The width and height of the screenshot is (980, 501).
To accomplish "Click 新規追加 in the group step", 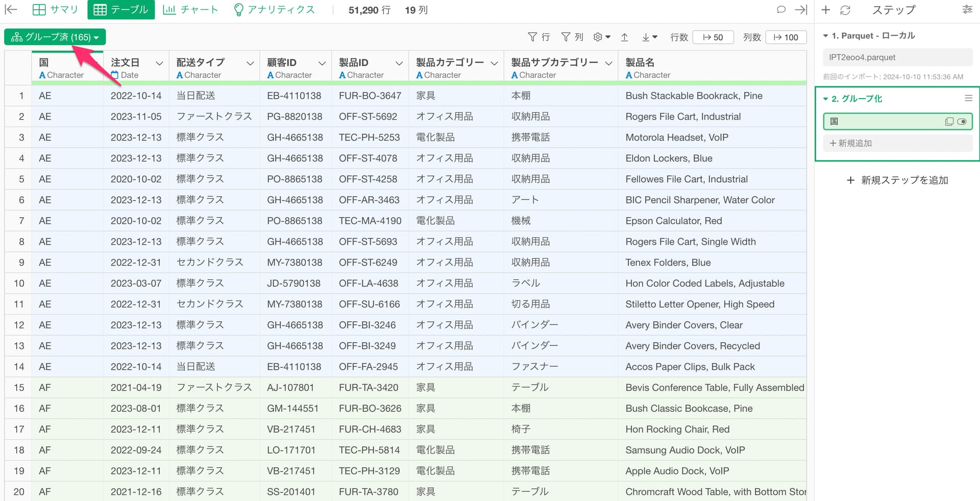I will pyautogui.click(x=898, y=144).
